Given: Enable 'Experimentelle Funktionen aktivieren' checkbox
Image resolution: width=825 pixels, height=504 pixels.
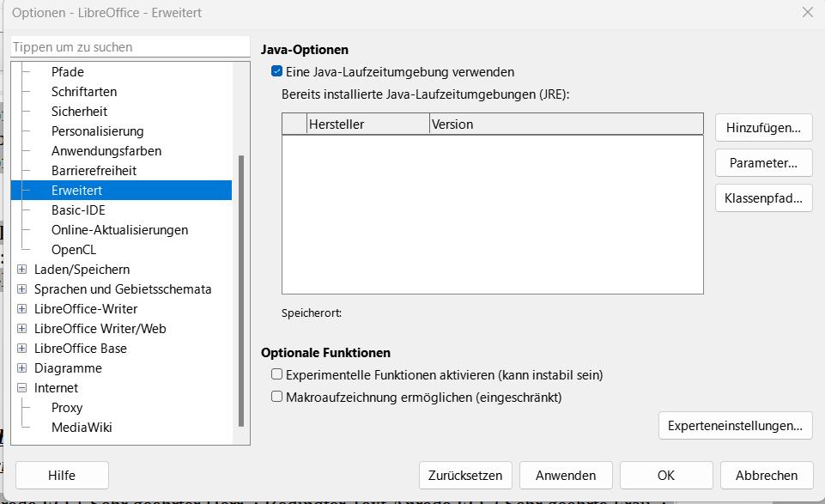Looking at the screenshot, I should [x=276, y=374].
